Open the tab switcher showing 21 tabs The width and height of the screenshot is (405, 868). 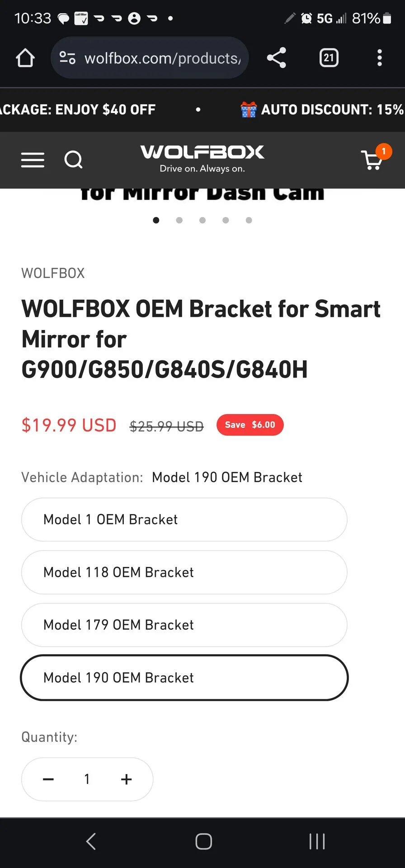coord(329,58)
